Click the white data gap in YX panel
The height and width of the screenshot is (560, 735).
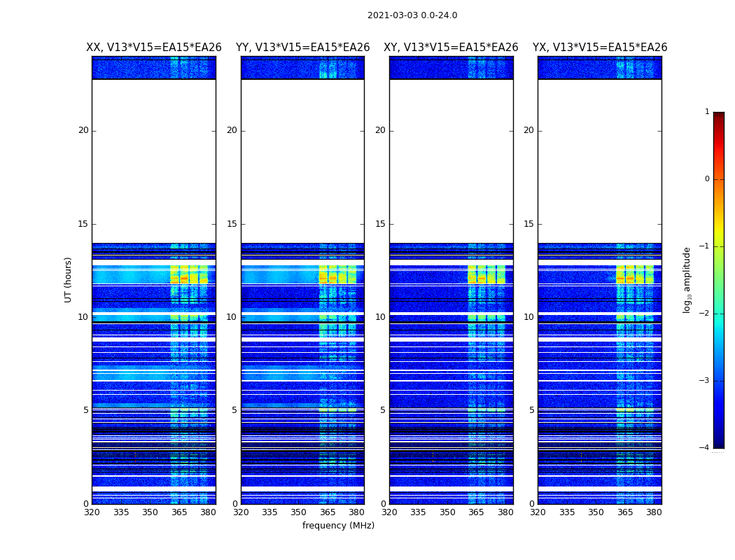tap(599, 161)
